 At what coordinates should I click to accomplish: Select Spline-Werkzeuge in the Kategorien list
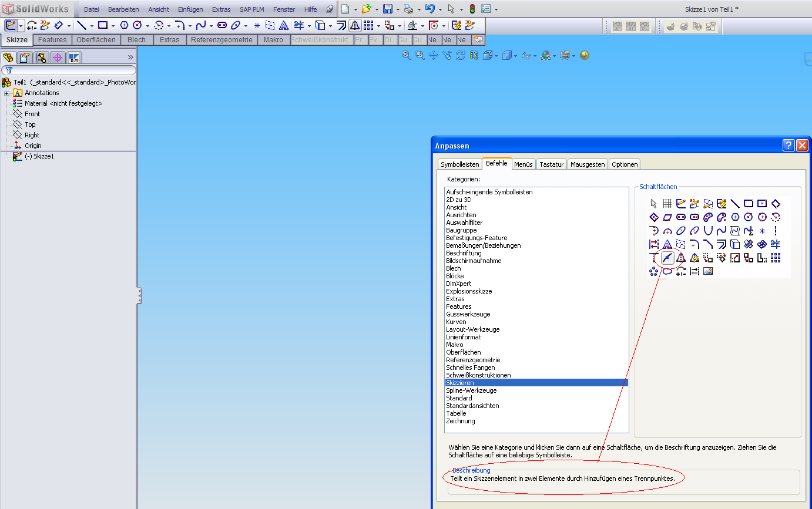point(471,390)
